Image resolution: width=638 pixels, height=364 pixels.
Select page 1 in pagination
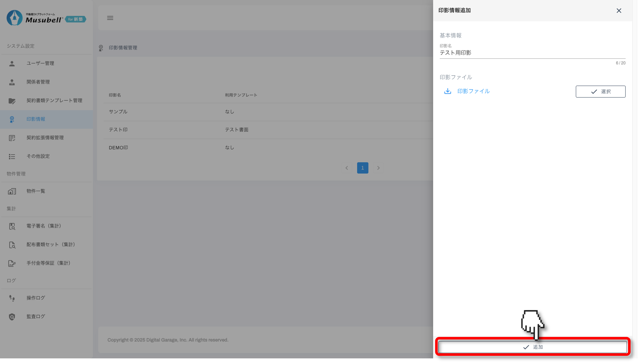tap(363, 168)
